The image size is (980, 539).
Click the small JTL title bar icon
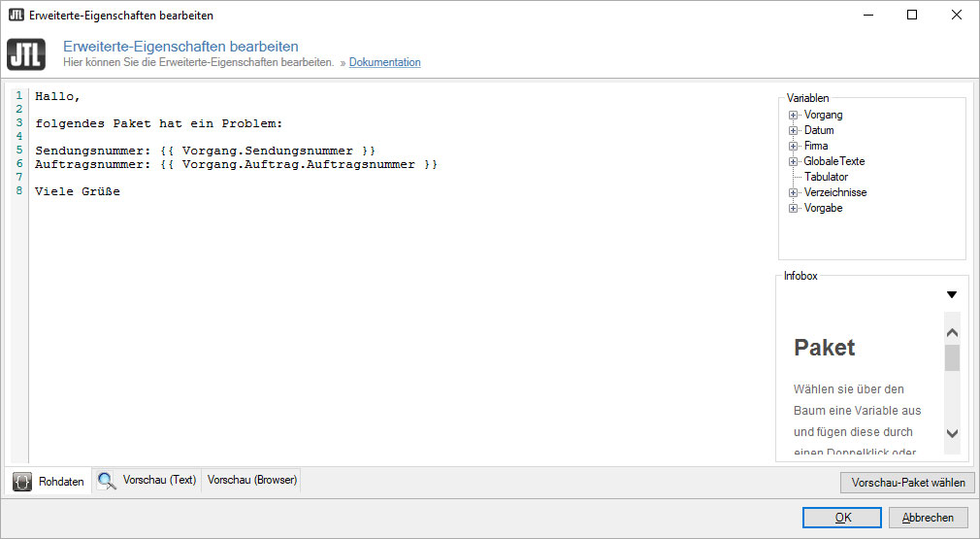pos(16,16)
